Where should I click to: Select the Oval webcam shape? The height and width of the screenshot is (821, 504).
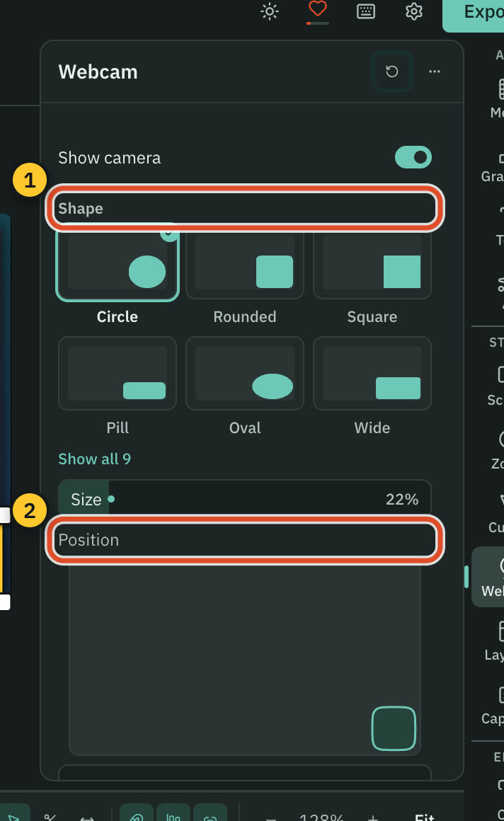coord(245,373)
